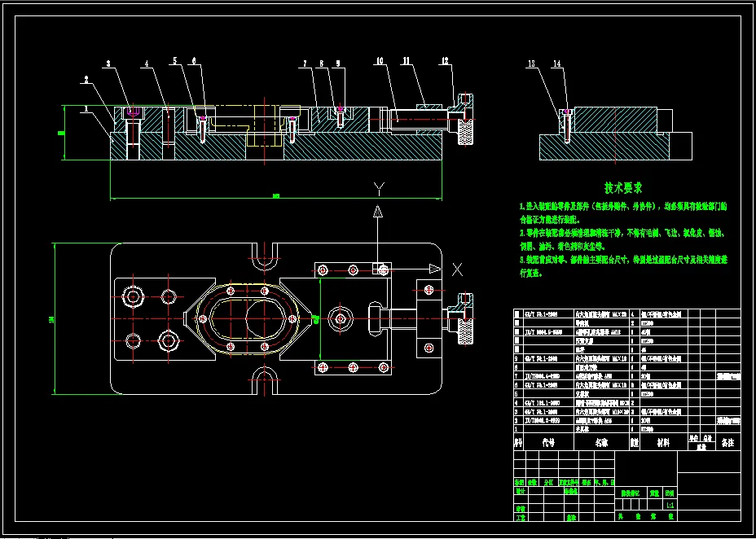The height and width of the screenshot is (539, 756).
Task: Click the Y axis label
Action: tap(380, 189)
